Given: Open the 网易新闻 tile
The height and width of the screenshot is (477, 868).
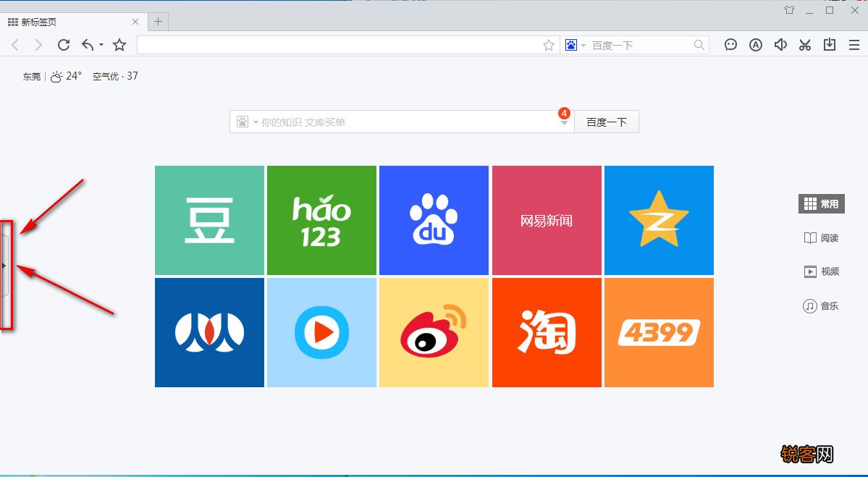Looking at the screenshot, I should [547, 220].
